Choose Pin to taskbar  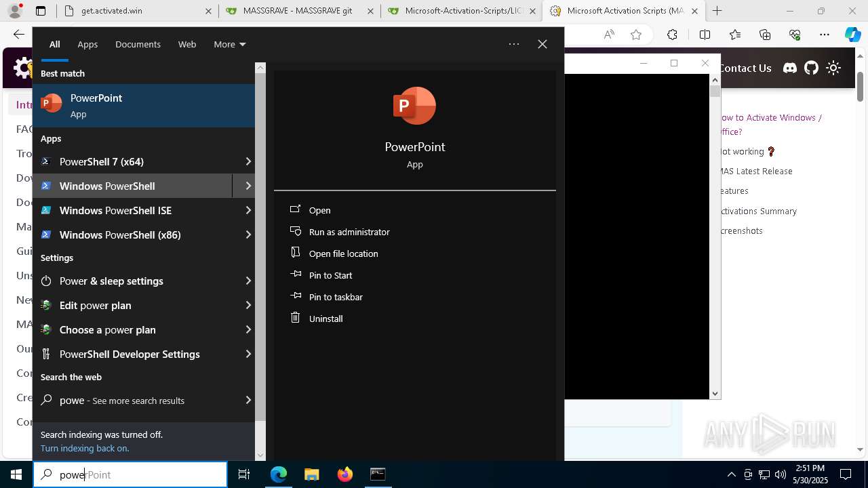336,297
